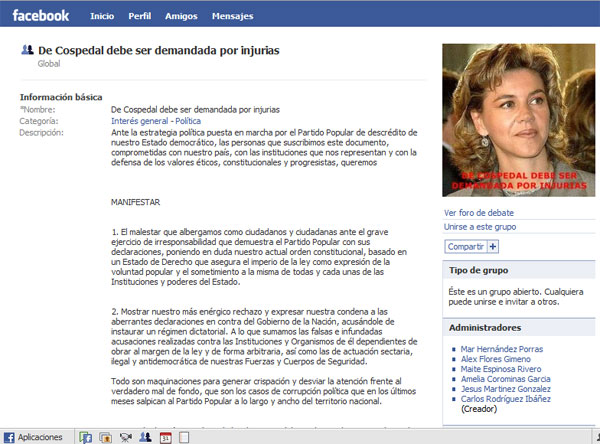This screenshot has width=600, height=444.
Task: Open the Interés general category link
Action: click(139, 121)
